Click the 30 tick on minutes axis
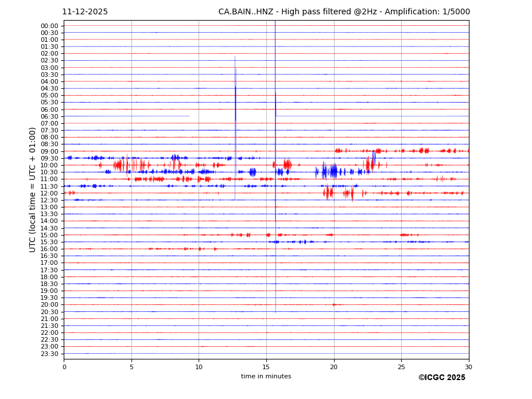 click(468, 367)
